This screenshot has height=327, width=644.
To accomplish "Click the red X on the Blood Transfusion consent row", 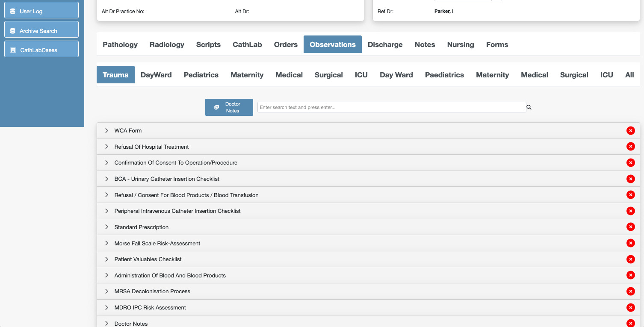I will (630, 195).
